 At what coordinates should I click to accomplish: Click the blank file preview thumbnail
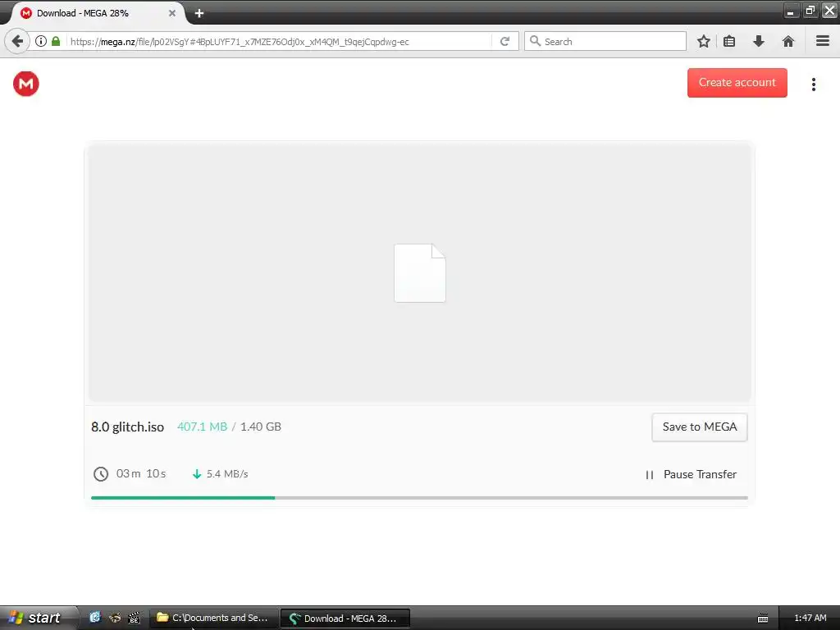point(419,273)
